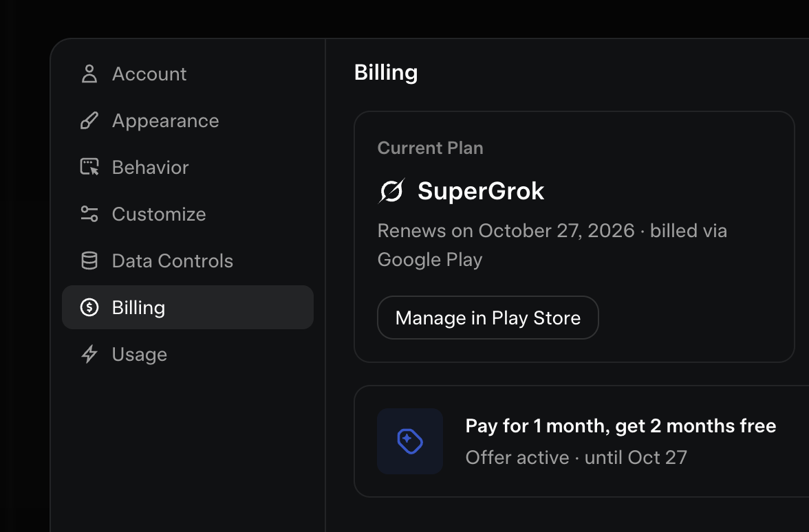Open the Usage section
Screen dimensions: 809x532
pyautogui.click(x=188, y=354)
